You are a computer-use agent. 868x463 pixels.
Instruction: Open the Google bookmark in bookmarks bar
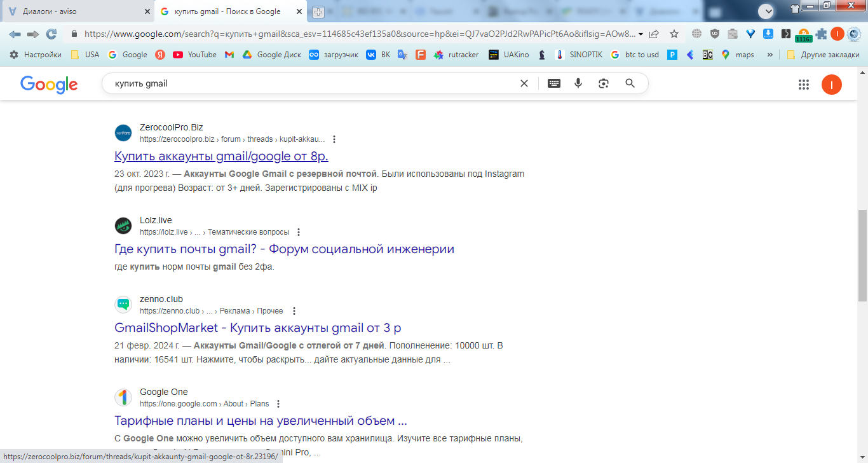(128, 55)
